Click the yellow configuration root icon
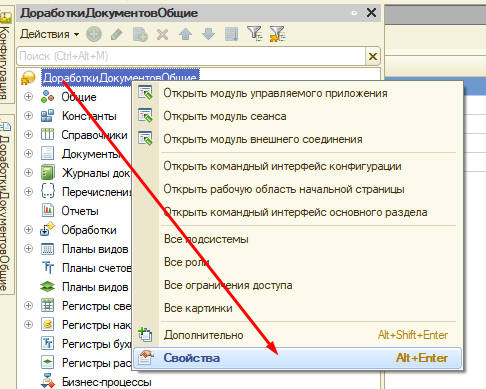This screenshot has width=486, height=389. pos(28,78)
